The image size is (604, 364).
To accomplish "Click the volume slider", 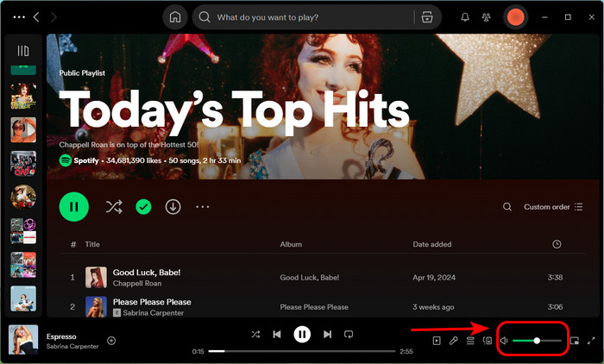I will pyautogui.click(x=537, y=341).
